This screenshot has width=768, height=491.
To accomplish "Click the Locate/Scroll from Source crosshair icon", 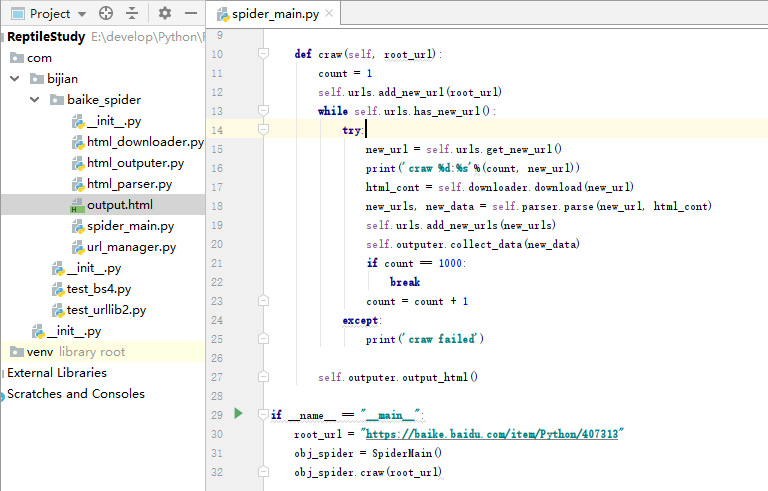I will coord(108,14).
